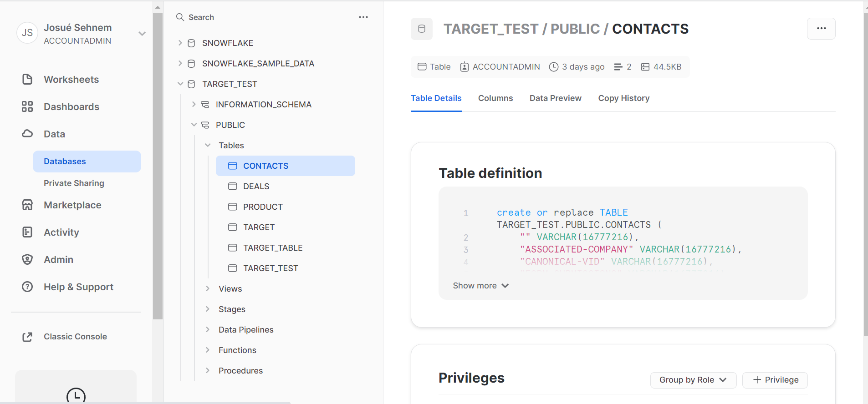Click the DEALS table icon

tap(233, 187)
